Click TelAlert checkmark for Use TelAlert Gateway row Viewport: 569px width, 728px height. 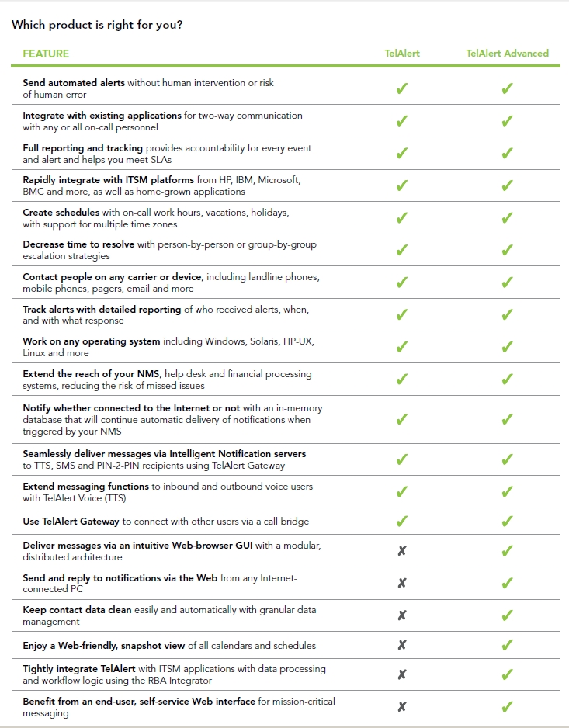[402, 522]
